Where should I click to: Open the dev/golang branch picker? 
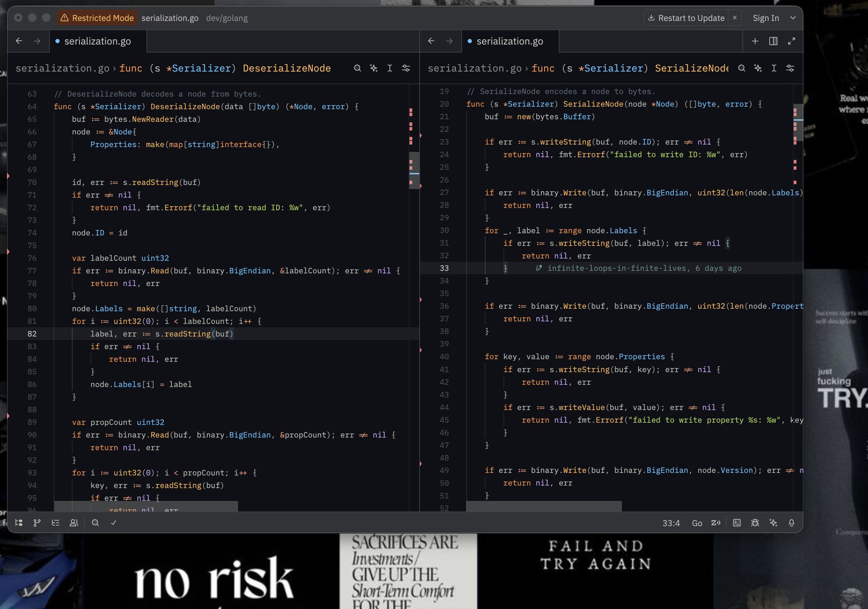pos(227,18)
